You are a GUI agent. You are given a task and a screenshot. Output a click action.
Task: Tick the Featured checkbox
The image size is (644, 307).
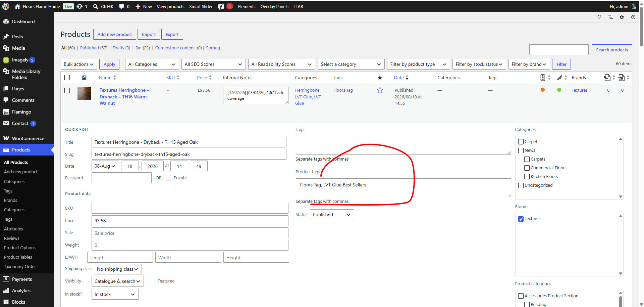pyautogui.click(x=153, y=280)
